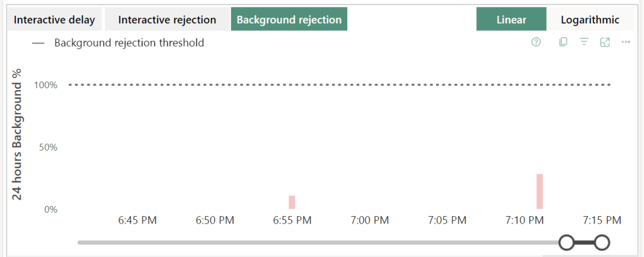Switch chart scale to Linear

pos(511,20)
